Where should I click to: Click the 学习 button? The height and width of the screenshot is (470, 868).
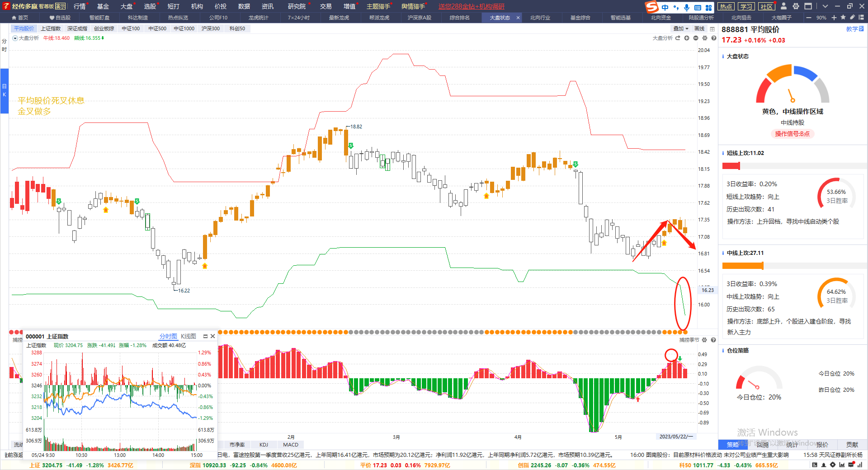pyautogui.click(x=746, y=6)
